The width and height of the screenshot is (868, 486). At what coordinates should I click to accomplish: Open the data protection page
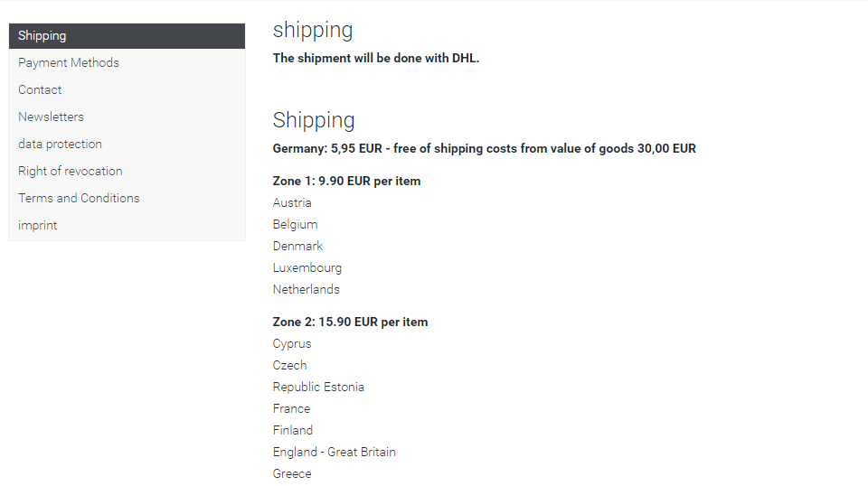[x=60, y=145]
